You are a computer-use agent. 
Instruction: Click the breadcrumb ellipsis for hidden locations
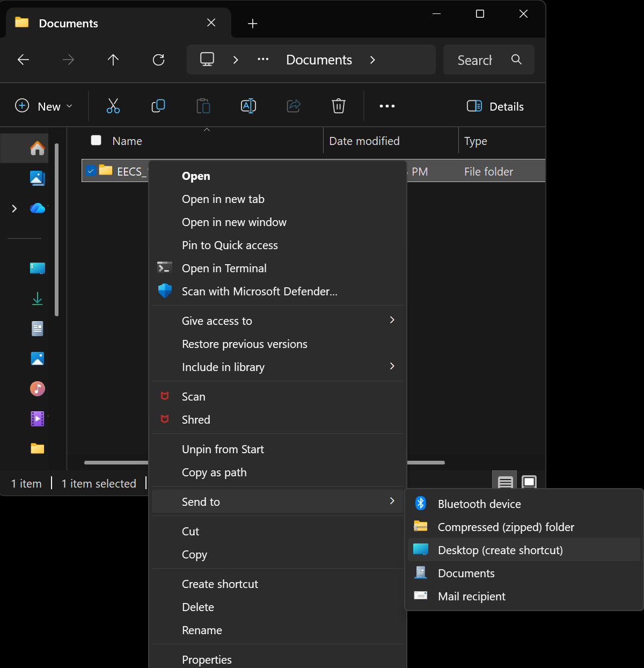tap(263, 59)
